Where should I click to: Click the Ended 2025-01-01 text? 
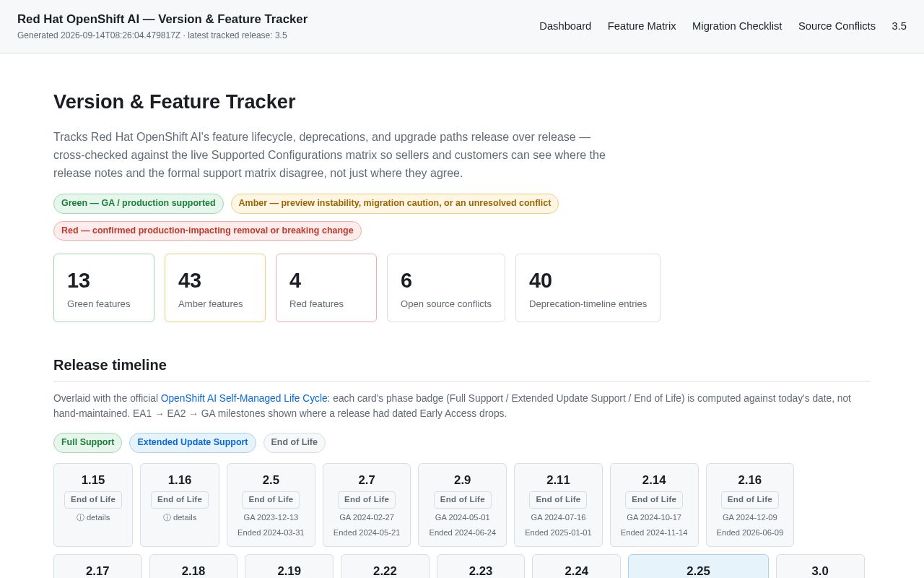tap(558, 532)
